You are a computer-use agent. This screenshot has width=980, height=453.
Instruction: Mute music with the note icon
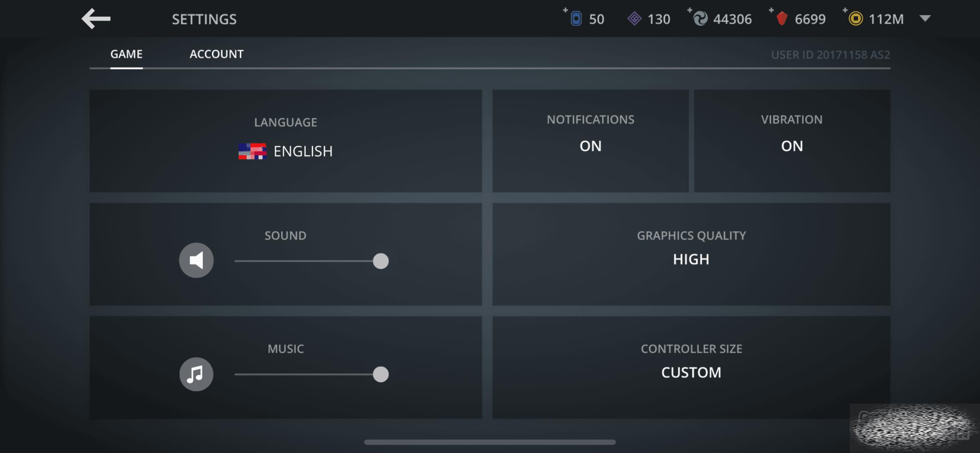coord(196,374)
